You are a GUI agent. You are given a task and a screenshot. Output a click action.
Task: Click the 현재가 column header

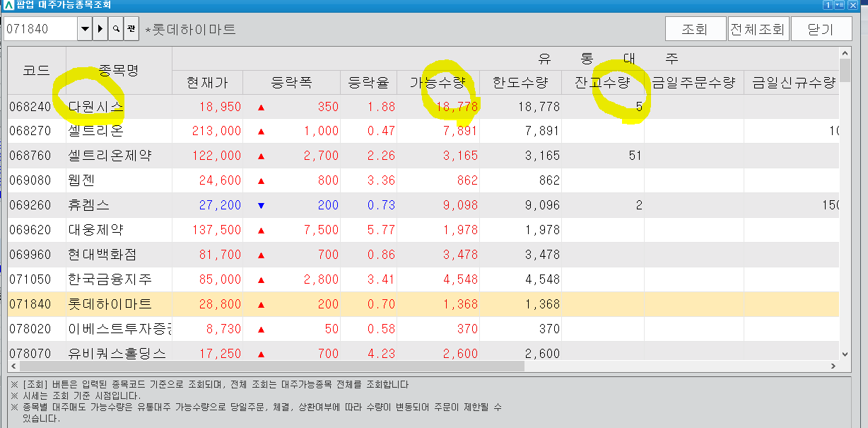pyautogui.click(x=207, y=83)
